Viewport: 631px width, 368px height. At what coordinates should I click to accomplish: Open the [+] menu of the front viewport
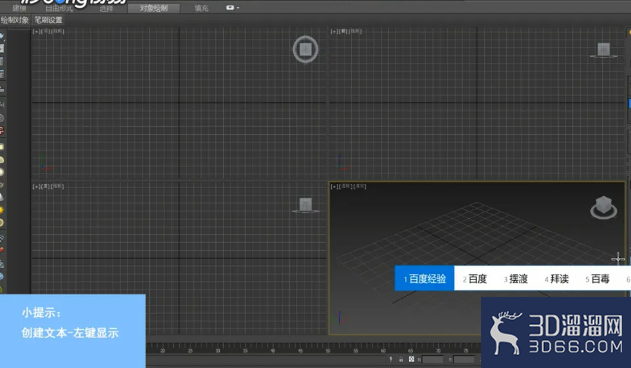click(x=334, y=31)
